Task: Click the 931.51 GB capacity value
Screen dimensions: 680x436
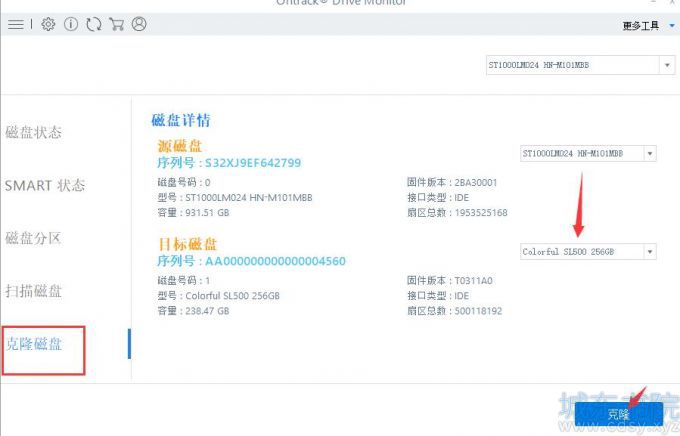Action: coord(207,213)
